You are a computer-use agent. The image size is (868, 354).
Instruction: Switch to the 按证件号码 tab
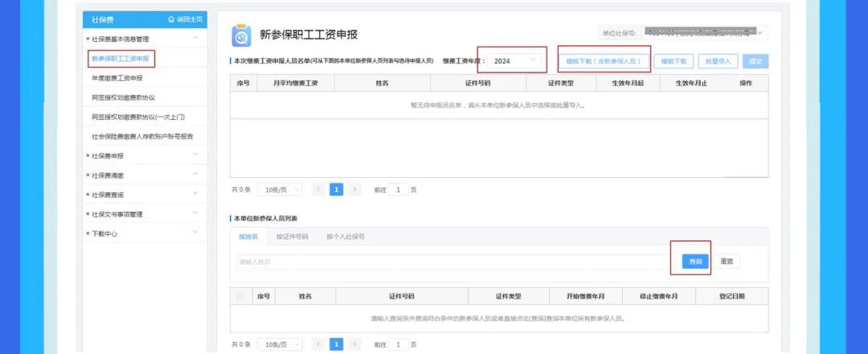click(293, 237)
